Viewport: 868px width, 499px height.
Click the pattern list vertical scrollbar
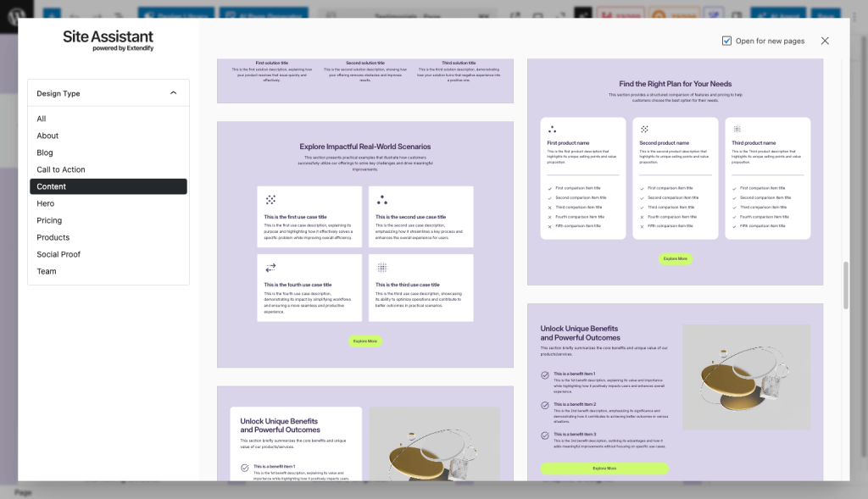[843, 285]
